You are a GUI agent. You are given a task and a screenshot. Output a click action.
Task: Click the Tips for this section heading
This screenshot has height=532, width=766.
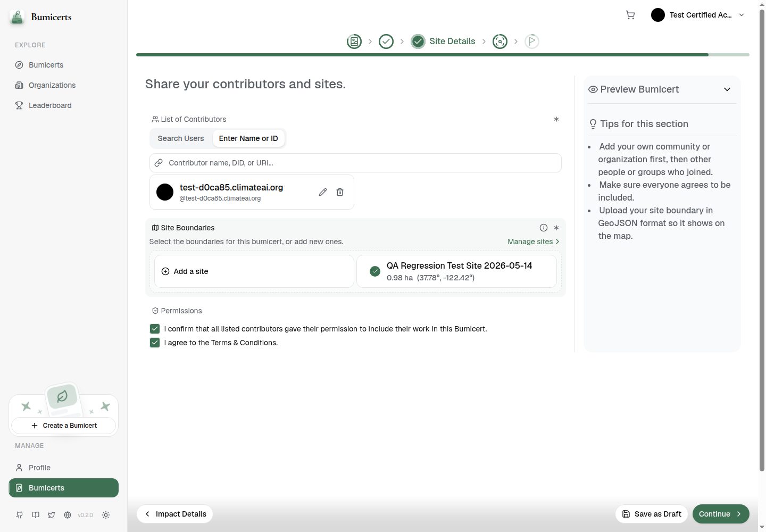[x=644, y=124]
